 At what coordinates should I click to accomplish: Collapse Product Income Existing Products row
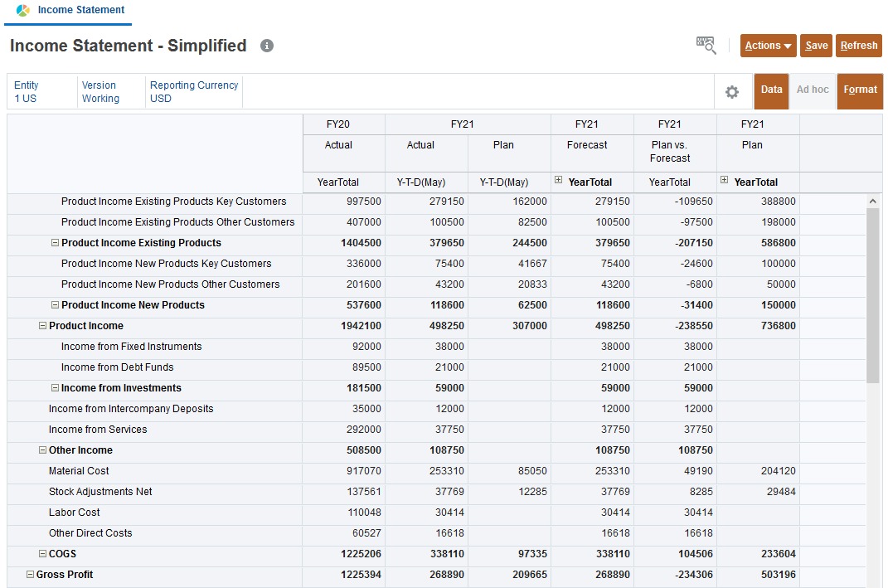pyautogui.click(x=56, y=243)
